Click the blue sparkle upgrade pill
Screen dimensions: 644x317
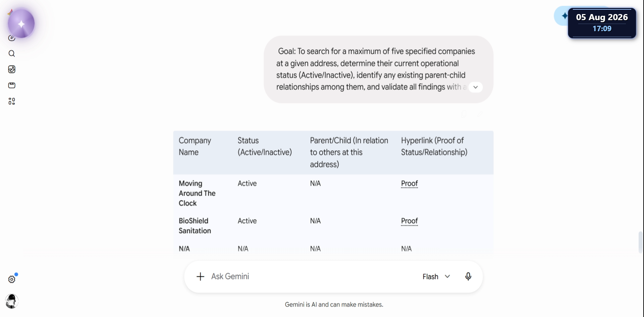point(561,16)
